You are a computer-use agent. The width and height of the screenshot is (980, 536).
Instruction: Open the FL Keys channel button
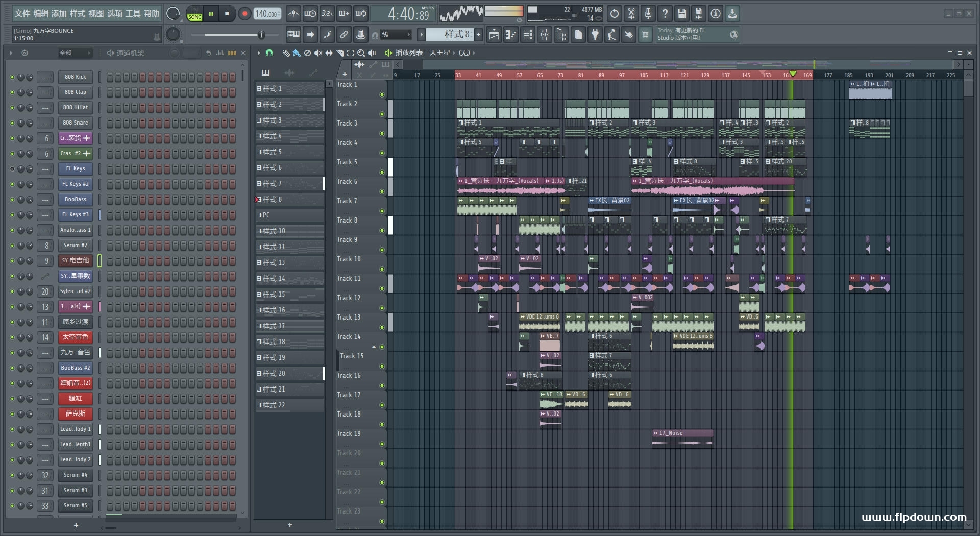coord(75,169)
